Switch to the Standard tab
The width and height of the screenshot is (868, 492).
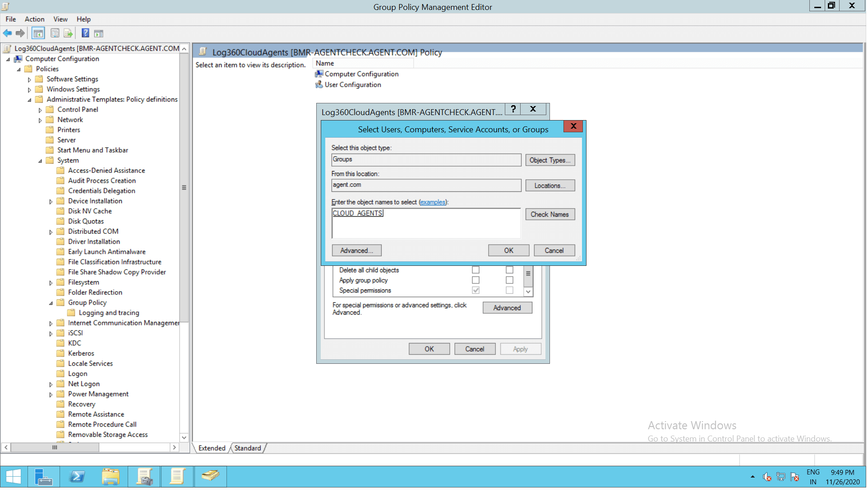[248, 449]
